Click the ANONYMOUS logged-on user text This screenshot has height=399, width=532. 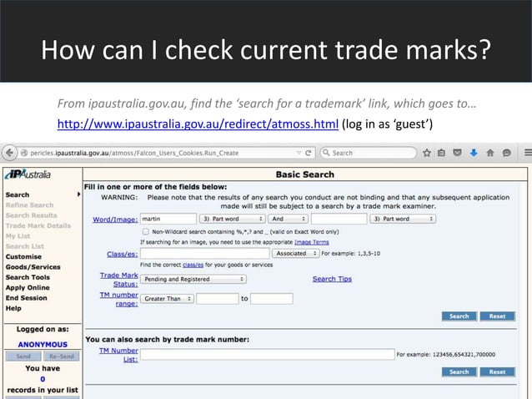click(x=43, y=345)
